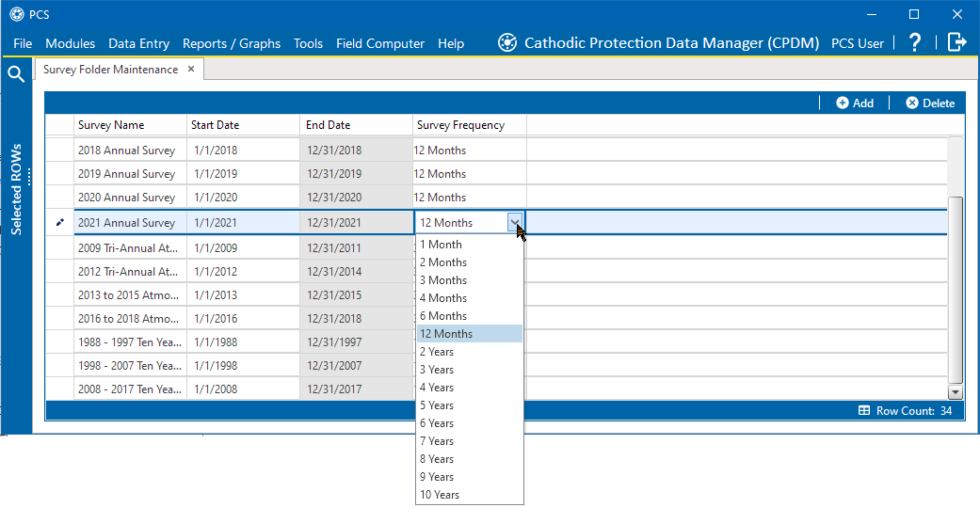Open the Reports / Graphs menu
This screenshot has width=980, height=508.
[232, 43]
